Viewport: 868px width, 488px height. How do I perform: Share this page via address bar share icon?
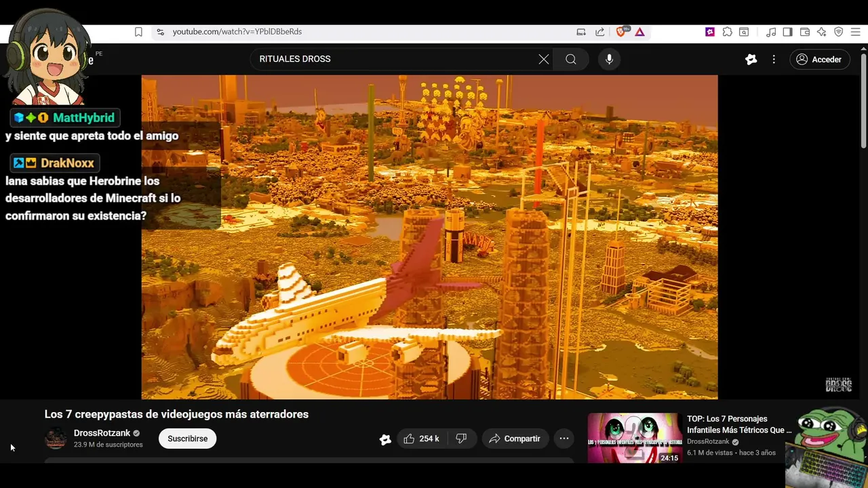click(x=600, y=32)
